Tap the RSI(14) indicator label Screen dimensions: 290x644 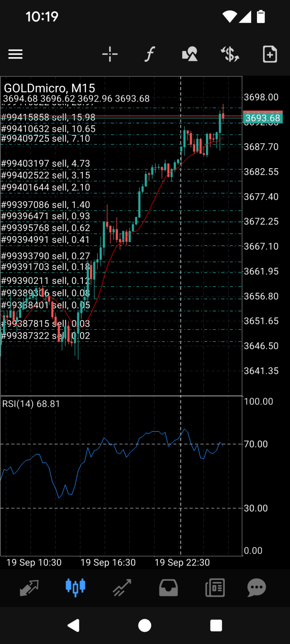31,404
